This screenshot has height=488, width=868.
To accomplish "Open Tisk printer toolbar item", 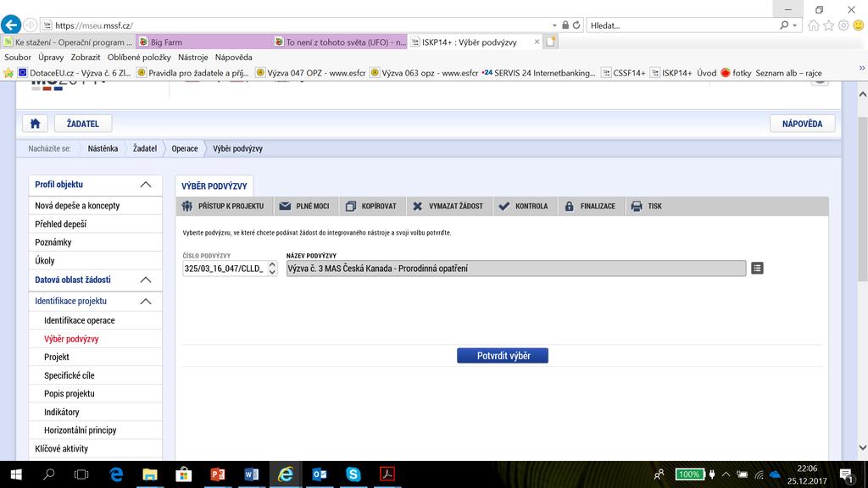I will tap(647, 206).
